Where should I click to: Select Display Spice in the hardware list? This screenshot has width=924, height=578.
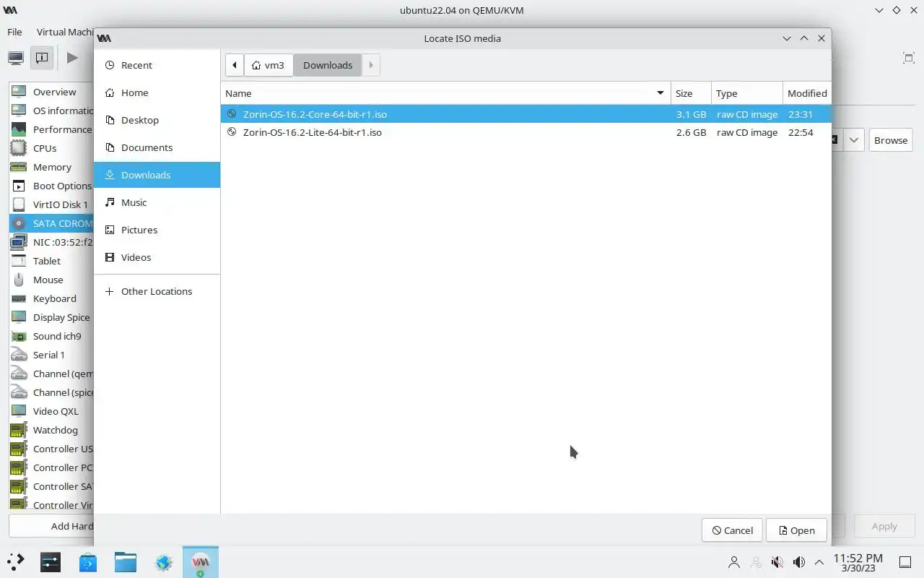click(x=51, y=317)
